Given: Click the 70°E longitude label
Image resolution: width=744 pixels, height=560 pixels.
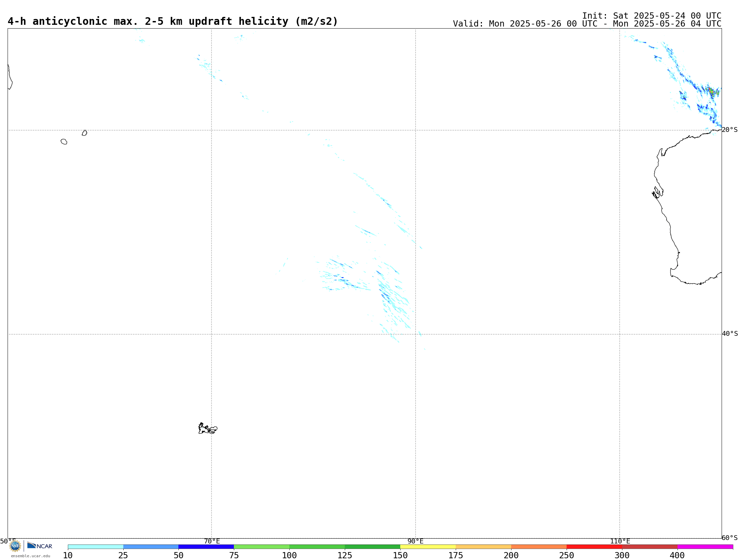Looking at the screenshot, I should pyautogui.click(x=212, y=541).
